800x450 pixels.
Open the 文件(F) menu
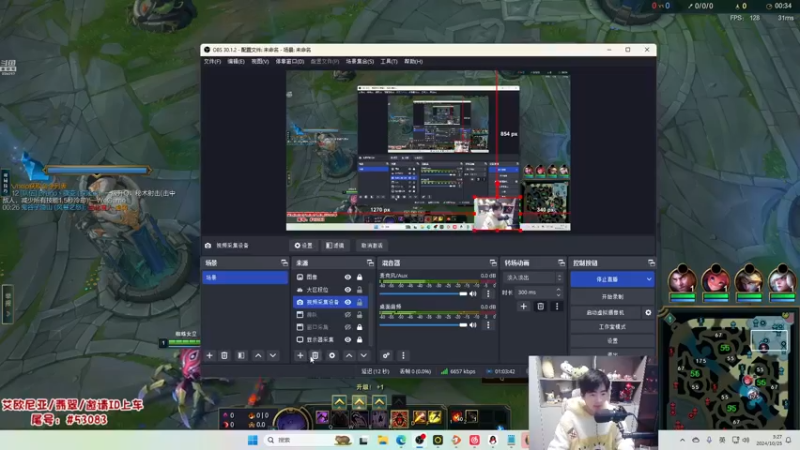coord(212,61)
